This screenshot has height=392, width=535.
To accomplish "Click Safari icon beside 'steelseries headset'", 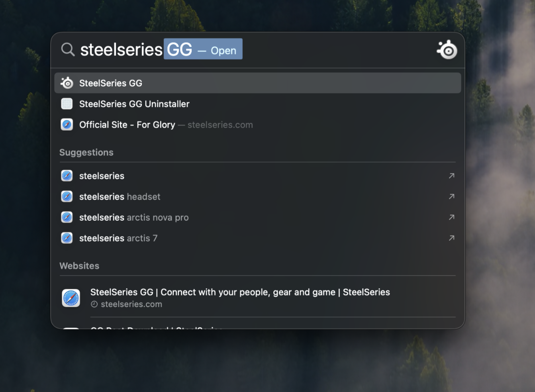I will coord(67,196).
